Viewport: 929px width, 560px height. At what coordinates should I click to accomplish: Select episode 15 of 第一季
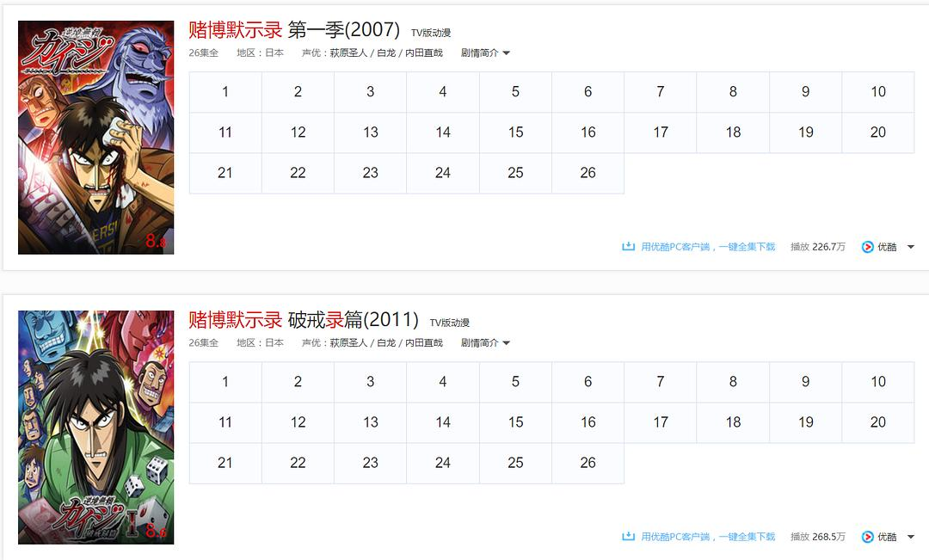click(x=515, y=132)
